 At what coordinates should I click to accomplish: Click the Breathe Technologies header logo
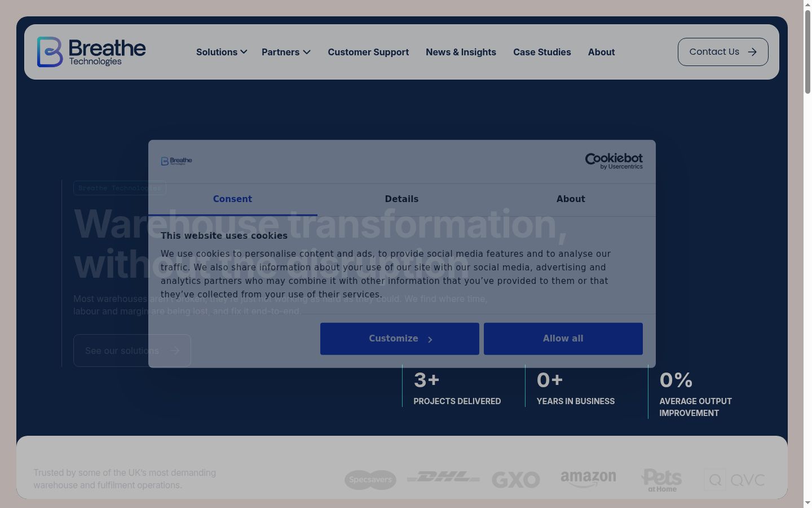[91, 52]
